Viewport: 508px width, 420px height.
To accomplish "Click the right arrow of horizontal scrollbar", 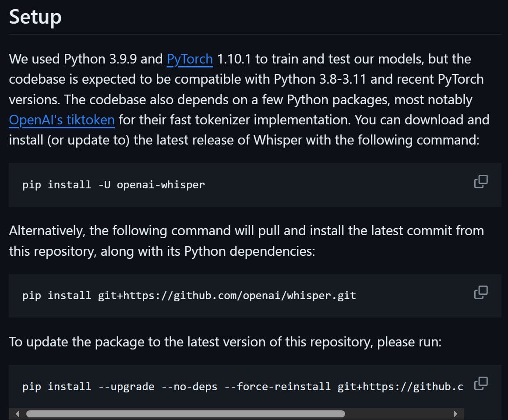I will (x=455, y=414).
